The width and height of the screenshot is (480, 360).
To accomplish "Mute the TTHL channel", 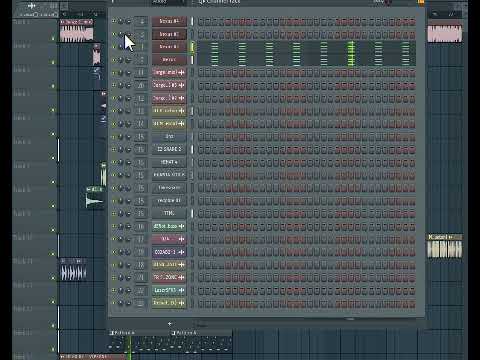I will [114, 213].
